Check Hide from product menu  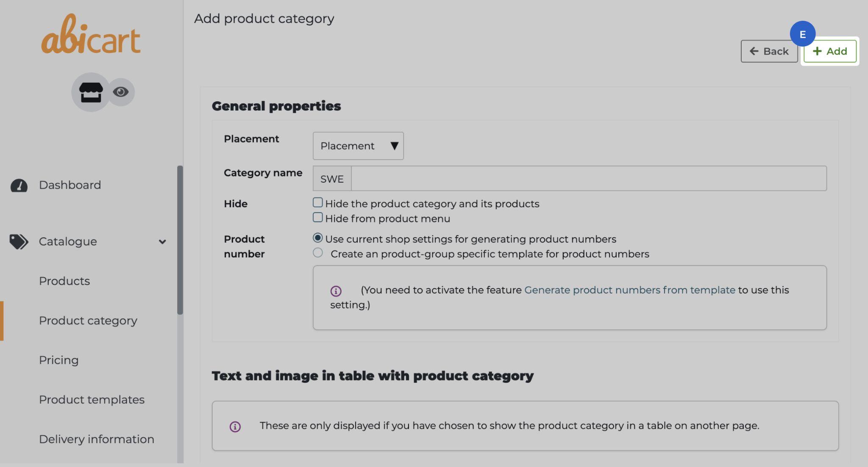(x=317, y=217)
